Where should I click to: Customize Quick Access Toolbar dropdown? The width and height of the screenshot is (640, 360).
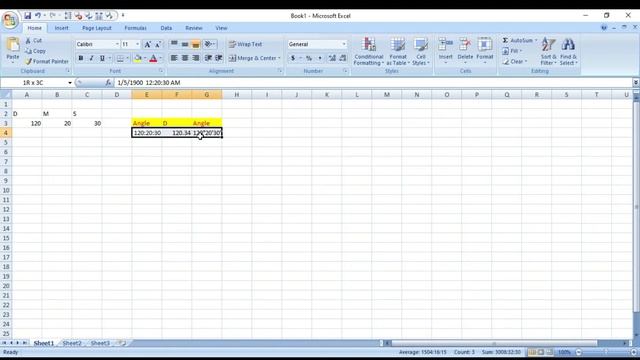(x=123, y=16)
